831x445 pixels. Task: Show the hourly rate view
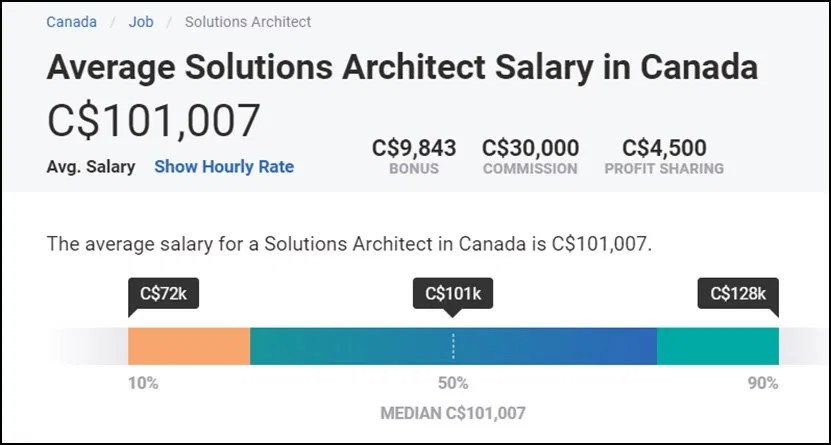(224, 167)
